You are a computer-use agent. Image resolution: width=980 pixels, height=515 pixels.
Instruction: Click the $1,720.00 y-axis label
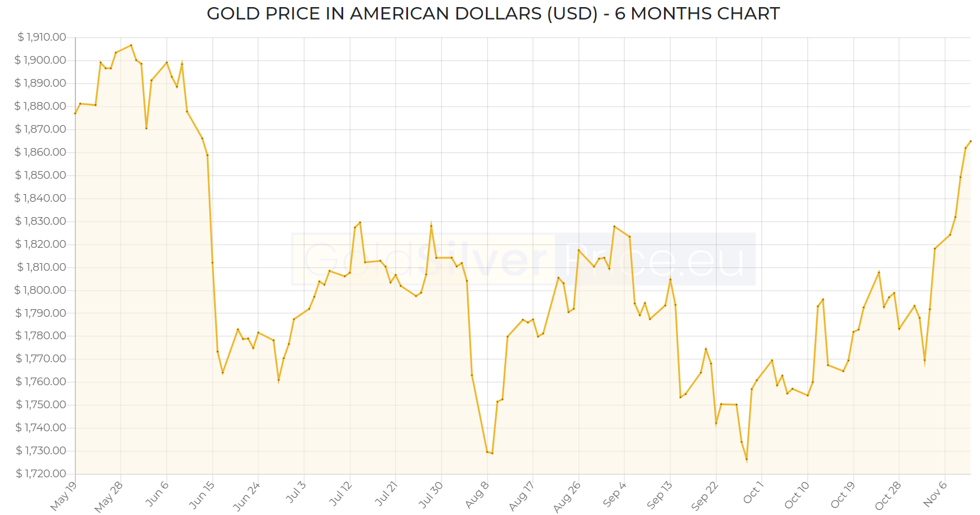pyautogui.click(x=41, y=474)
